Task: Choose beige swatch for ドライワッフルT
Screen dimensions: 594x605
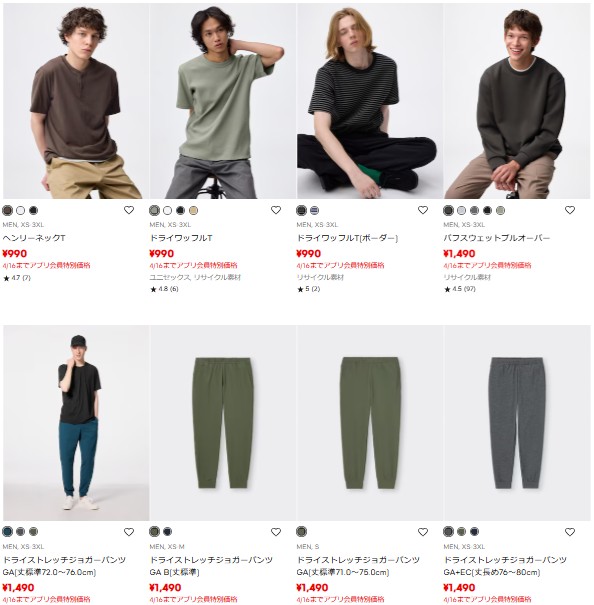Action: coord(193,210)
